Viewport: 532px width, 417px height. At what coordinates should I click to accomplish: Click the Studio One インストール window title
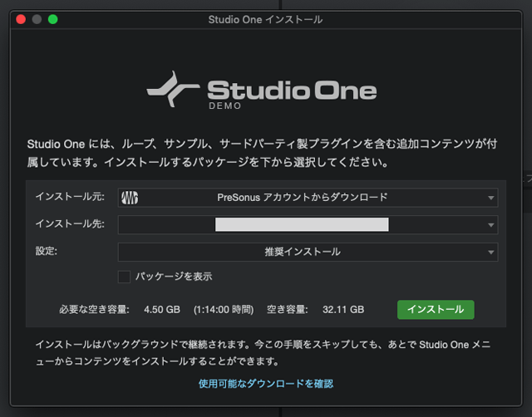point(265,20)
